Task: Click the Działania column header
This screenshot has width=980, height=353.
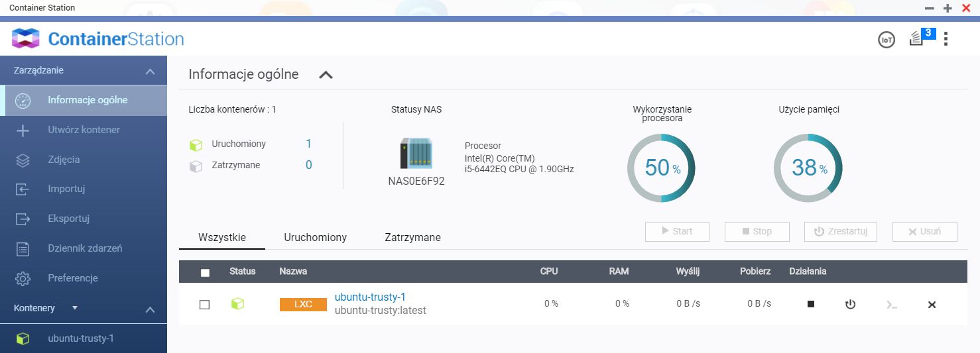Action: pos(808,272)
